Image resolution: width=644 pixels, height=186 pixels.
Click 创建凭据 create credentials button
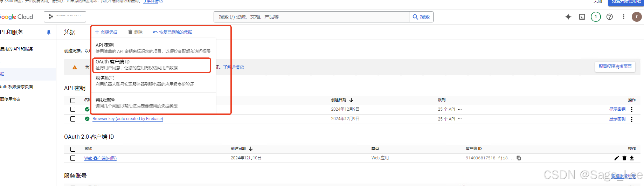coord(106,32)
